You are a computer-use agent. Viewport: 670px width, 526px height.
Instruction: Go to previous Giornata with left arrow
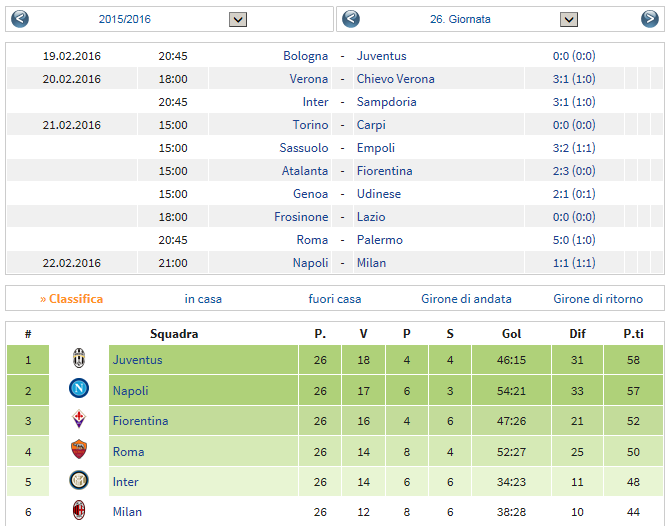click(351, 19)
